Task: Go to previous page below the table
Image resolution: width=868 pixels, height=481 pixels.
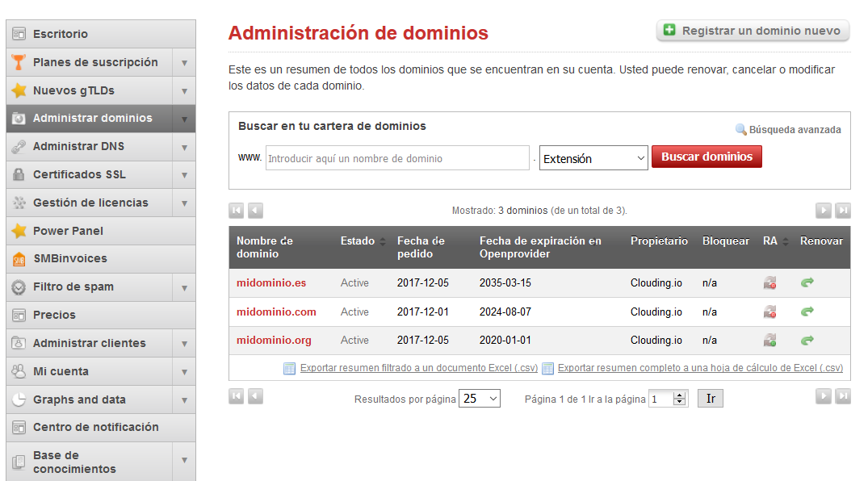Action: tap(255, 396)
